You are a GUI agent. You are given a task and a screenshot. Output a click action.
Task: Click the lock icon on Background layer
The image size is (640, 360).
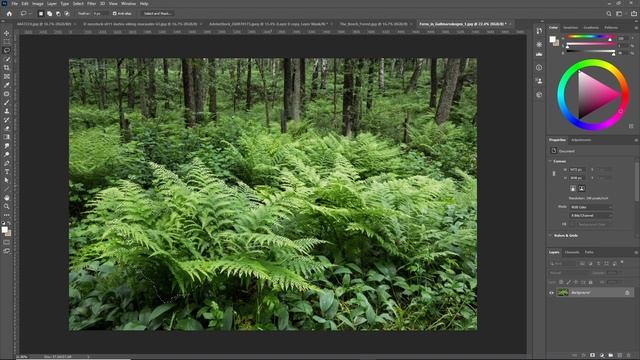pyautogui.click(x=627, y=293)
